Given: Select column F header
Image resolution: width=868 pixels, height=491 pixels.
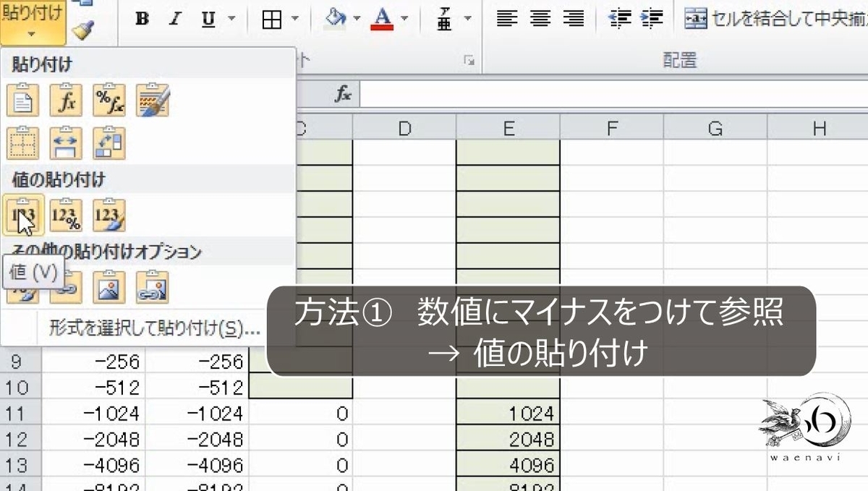Looking at the screenshot, I should 612,129.
